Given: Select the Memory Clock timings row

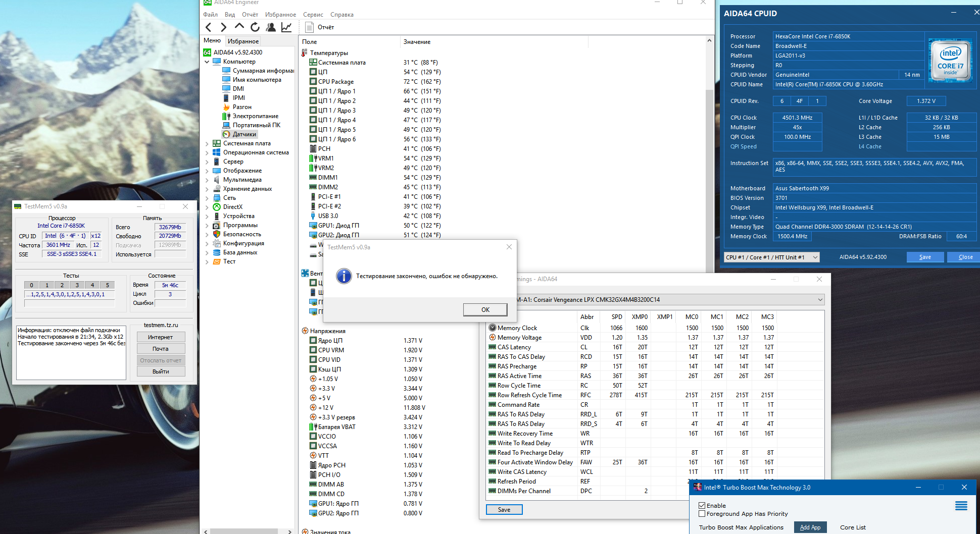Looking at the screenshot, I should [631, 328].
